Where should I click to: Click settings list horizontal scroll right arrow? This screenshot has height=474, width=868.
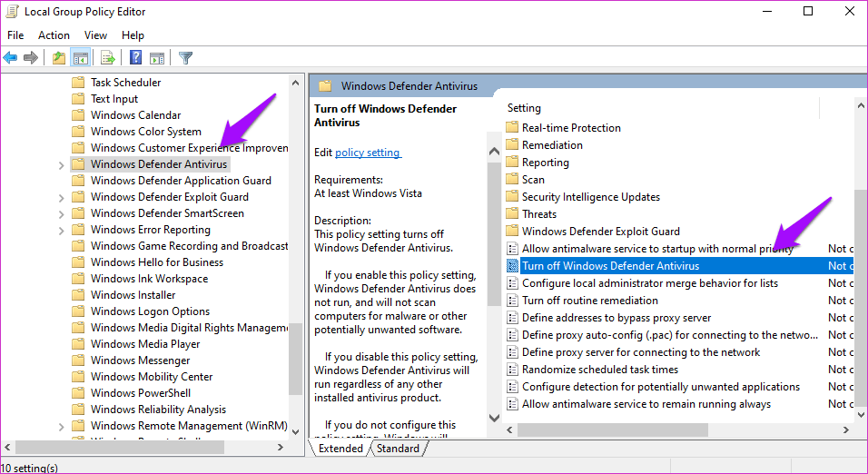click(846, 430)
